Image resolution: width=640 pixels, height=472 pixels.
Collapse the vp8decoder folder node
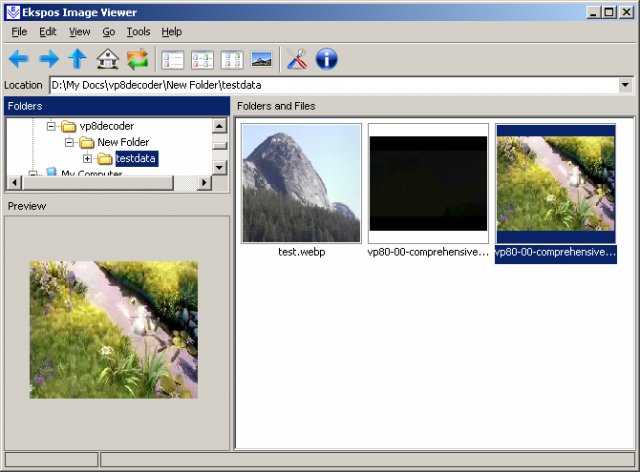[52, 126]
